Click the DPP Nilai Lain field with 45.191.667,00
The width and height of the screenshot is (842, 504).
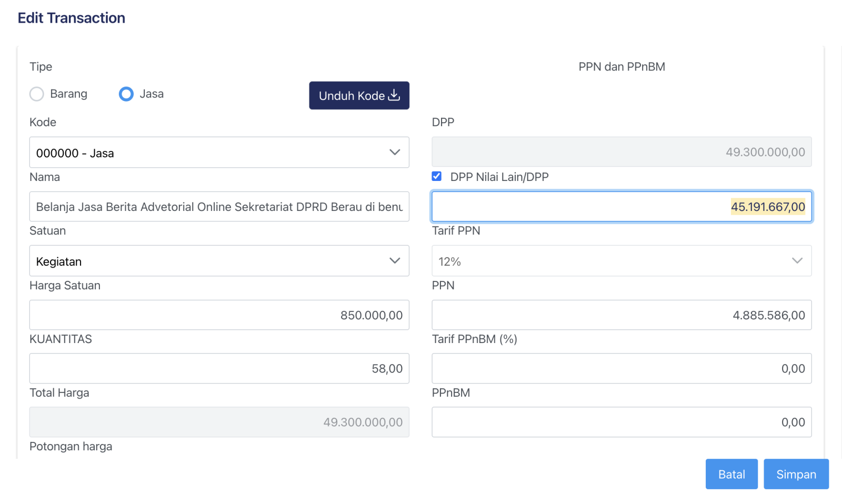click(622, 207)
